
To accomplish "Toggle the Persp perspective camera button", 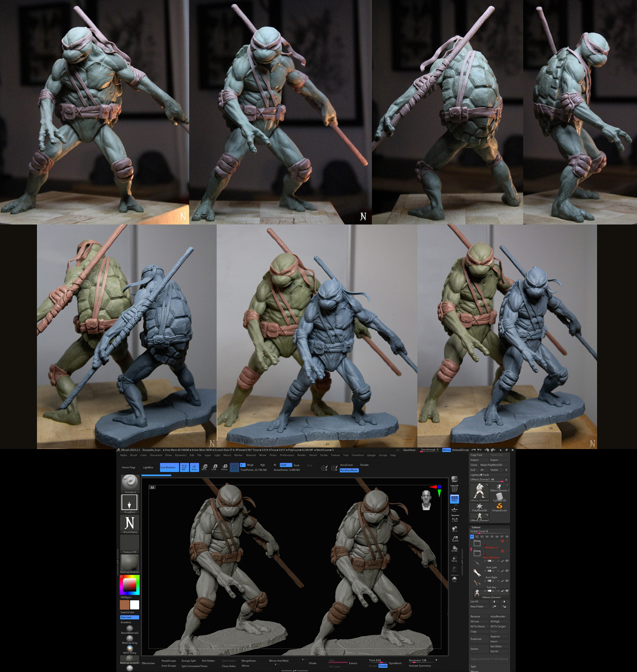I will click(x=455, y=499).
